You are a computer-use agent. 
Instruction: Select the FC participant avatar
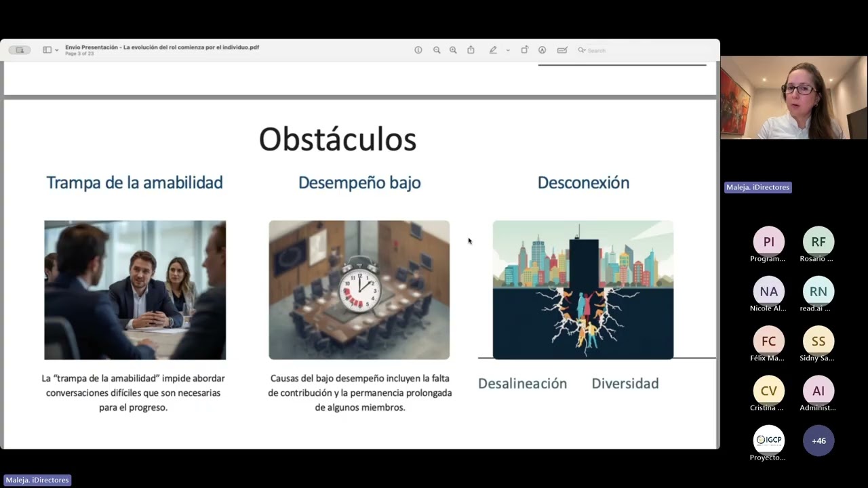click(x=768, y=341)
